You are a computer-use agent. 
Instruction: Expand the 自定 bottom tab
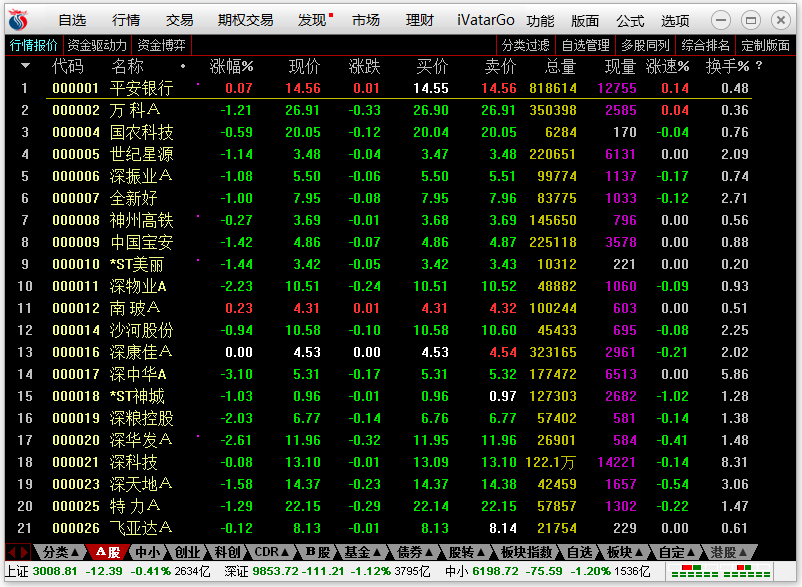tap(676, 552)
